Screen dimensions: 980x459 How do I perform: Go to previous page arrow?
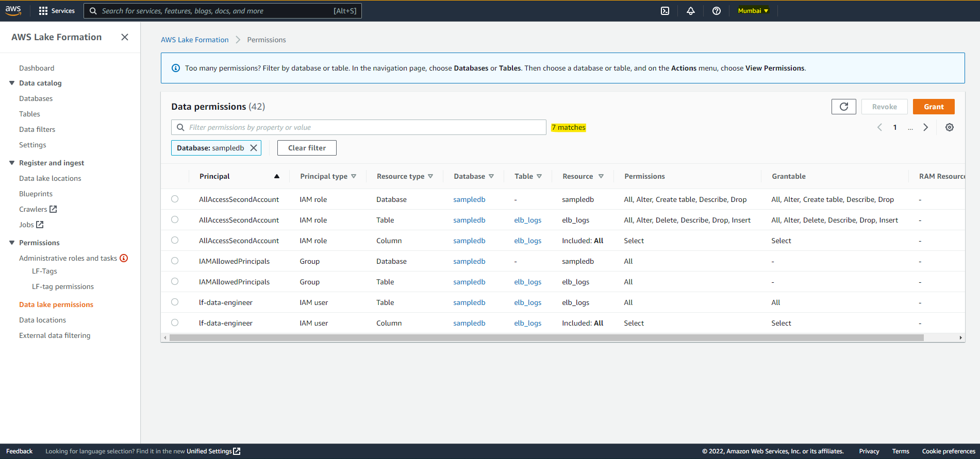point(880,127)
